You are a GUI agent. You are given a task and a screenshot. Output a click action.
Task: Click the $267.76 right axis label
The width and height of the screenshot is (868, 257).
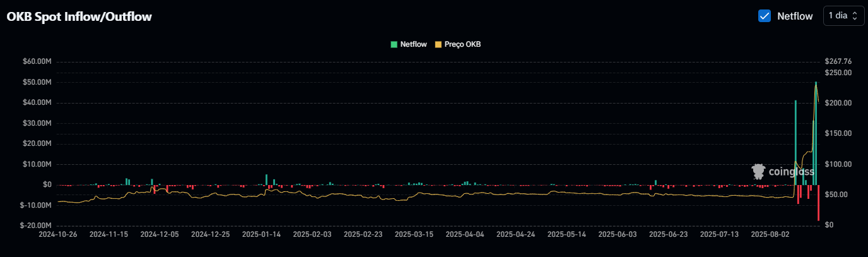click(x=838, y=62)
